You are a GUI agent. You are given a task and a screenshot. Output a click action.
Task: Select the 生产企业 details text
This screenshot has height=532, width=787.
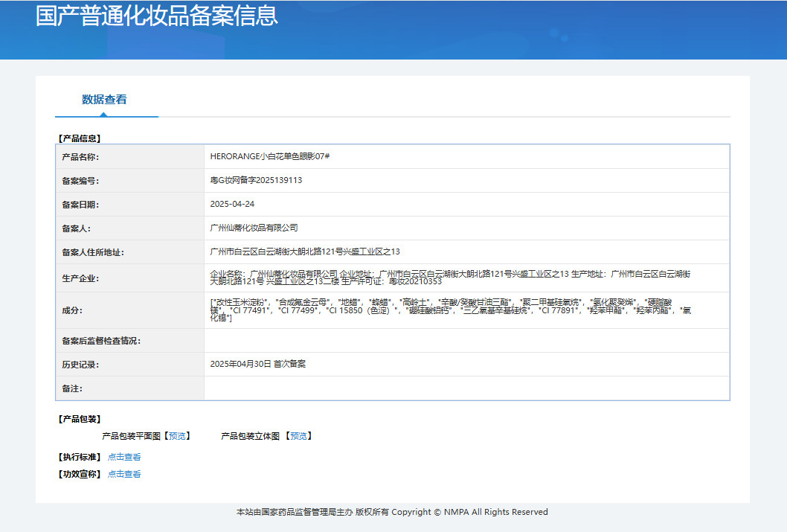pos(450,278)
